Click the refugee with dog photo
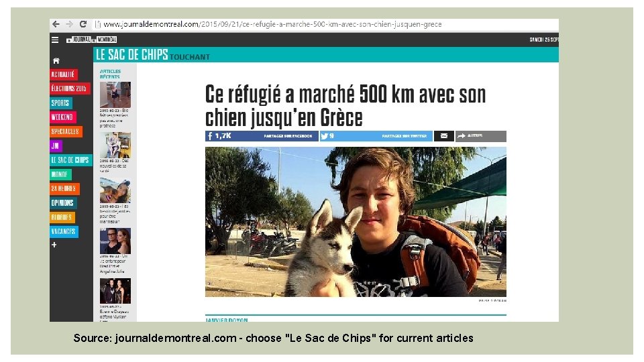 tap(356, 222)
